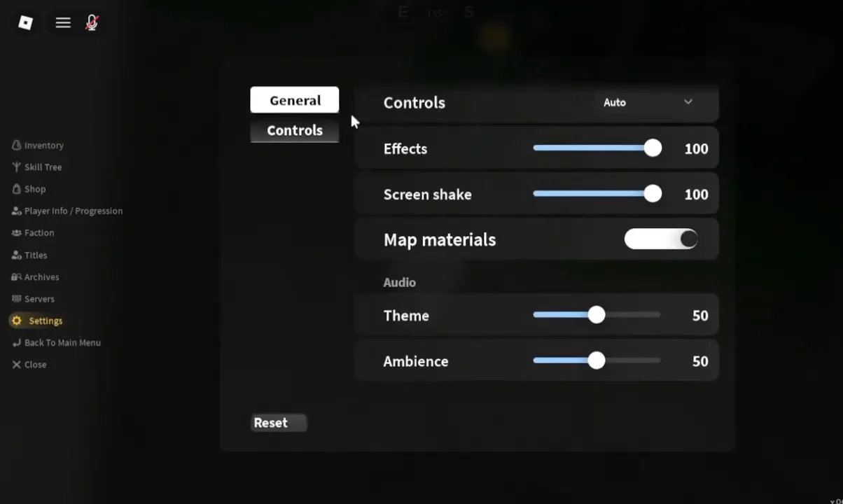Click the Theme value 50
This screenshot has width=843, height=504.
[700, 315]
